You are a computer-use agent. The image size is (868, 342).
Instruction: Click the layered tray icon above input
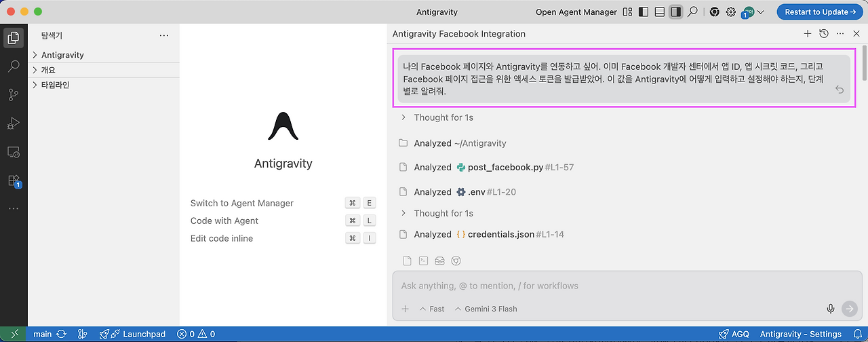[x=439, y=261]
